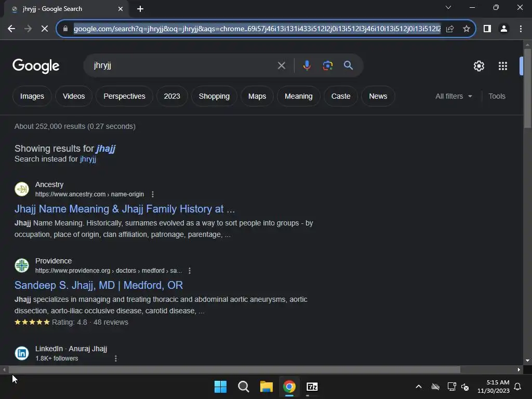
Task: Close the jhryjj Google Search tab
Action: (x=121, y=9)
